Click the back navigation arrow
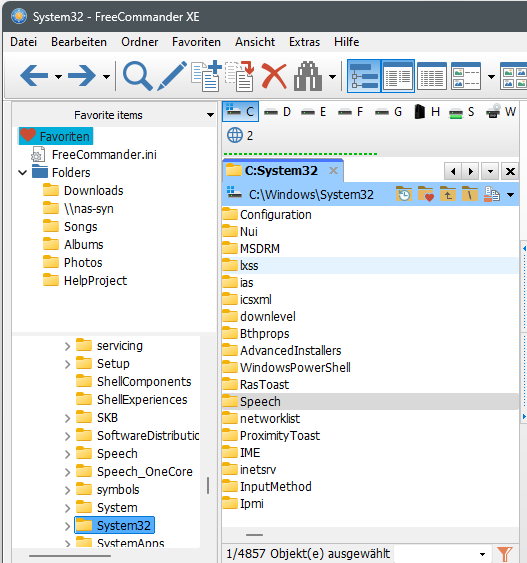The width and height of the screenshot is (527, 563). click(34, 76)
